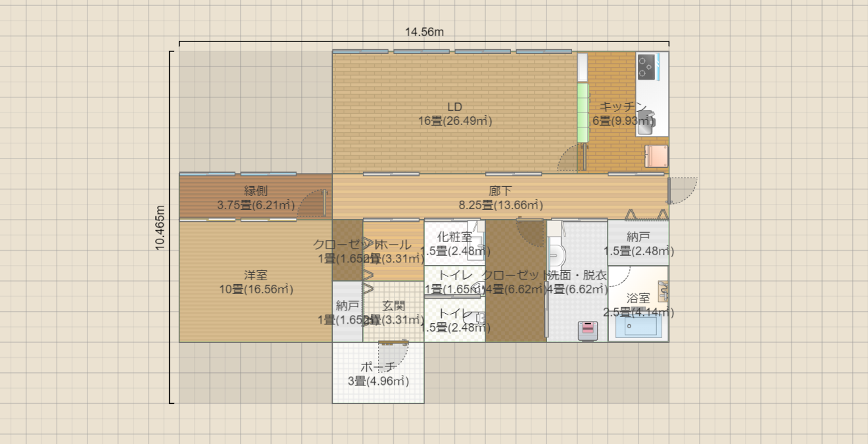The width and height of the screenshot is (868, 444).
Task: Click the 10.465m height dimension label
Action: pos(160,227)
